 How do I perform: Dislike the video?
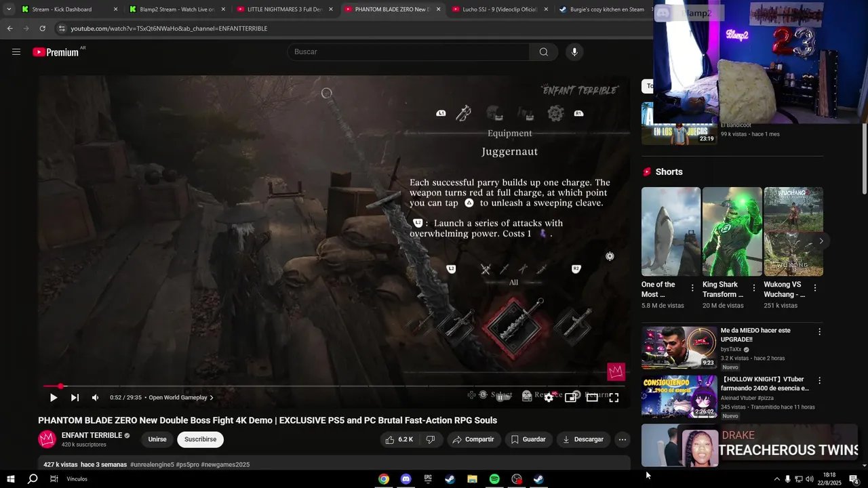430,439
